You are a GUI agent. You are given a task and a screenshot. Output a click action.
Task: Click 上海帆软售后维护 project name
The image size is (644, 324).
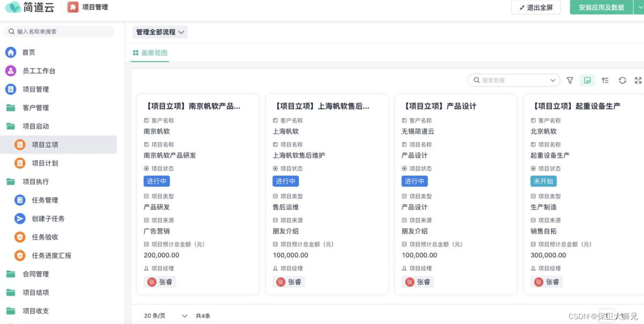pyautogui.click(x=299, y=156)
